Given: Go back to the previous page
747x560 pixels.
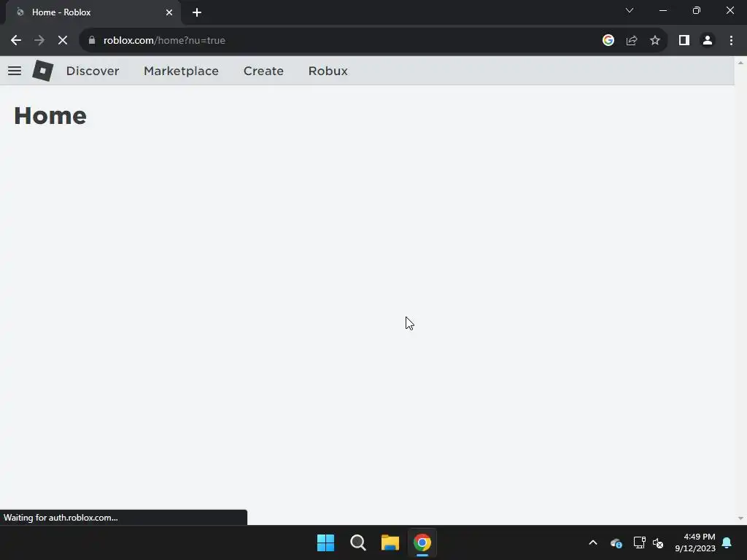Looking at the screenshot, I should [16, 41].
